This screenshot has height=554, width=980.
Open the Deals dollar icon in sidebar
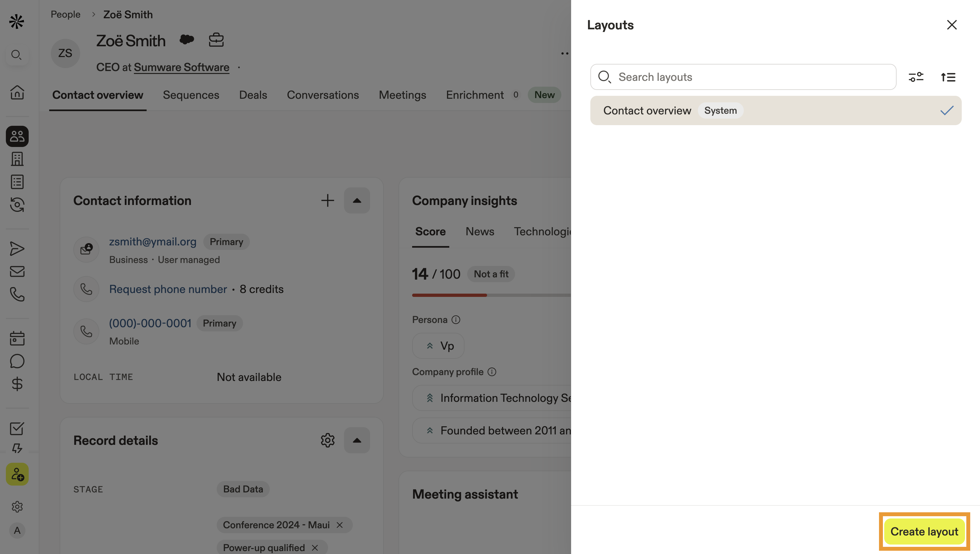[x=17, y=384]
